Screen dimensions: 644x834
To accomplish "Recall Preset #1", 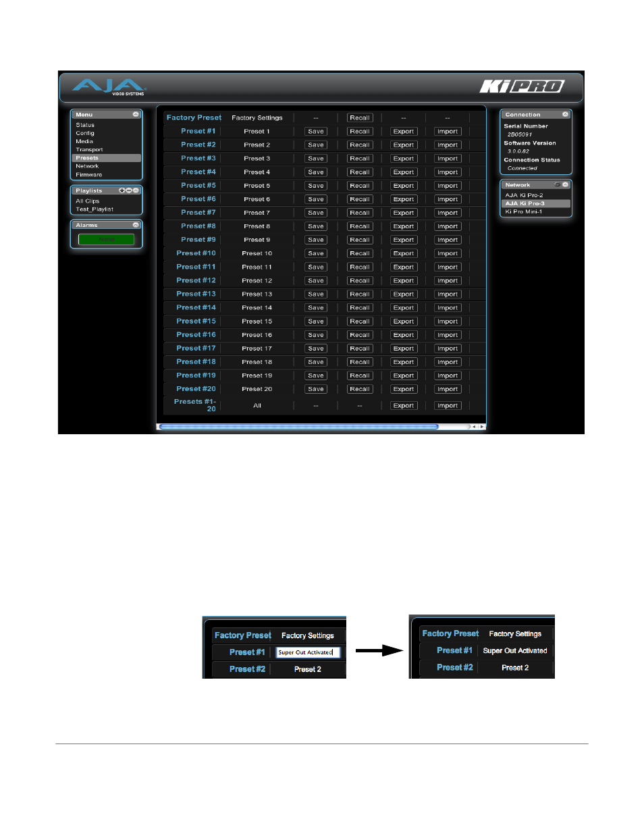I will tap(360, 131).
